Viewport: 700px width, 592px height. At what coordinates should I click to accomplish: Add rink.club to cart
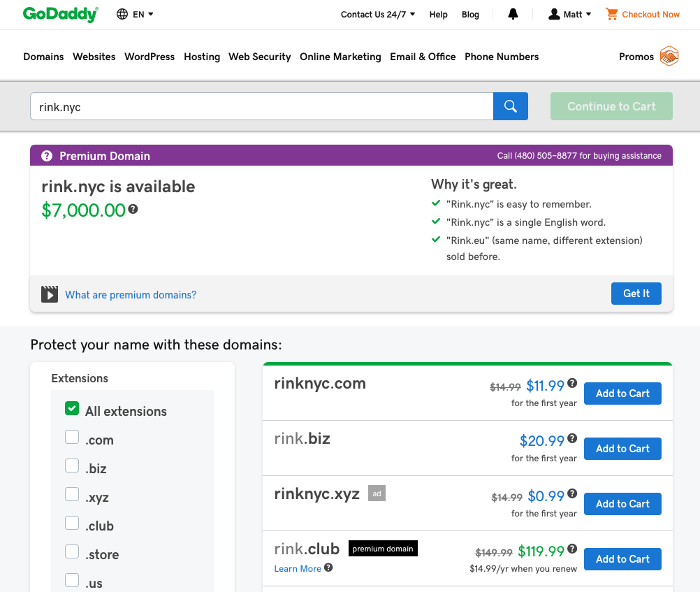(622, 559)
